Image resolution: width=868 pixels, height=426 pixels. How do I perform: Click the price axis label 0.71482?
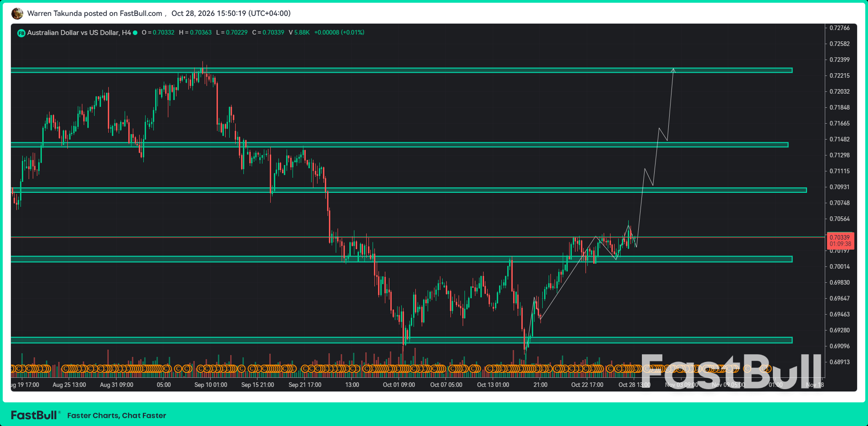(839, 140)
